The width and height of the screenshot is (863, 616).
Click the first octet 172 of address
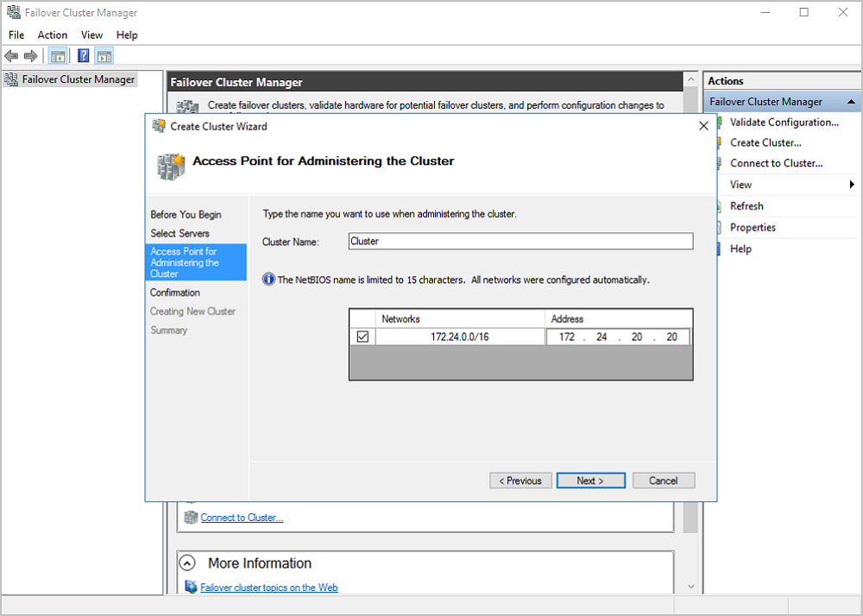tap(566, 336)
